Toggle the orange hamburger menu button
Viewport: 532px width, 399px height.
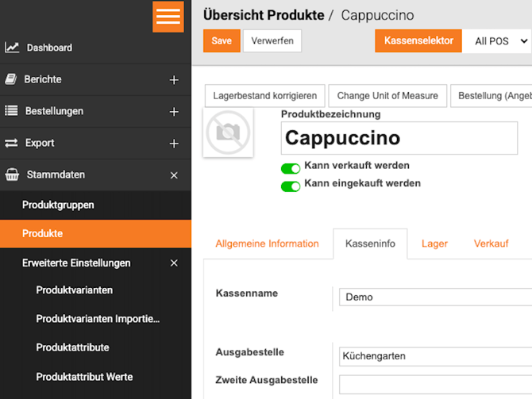click(x=168, y=17)
